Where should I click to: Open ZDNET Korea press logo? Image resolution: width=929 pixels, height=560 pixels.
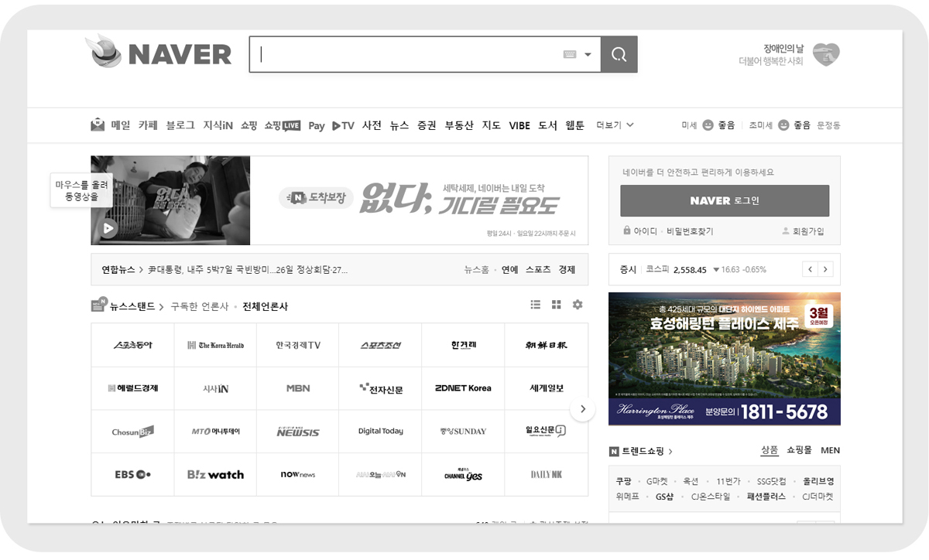pyautogui.click(x=463, y=388)
